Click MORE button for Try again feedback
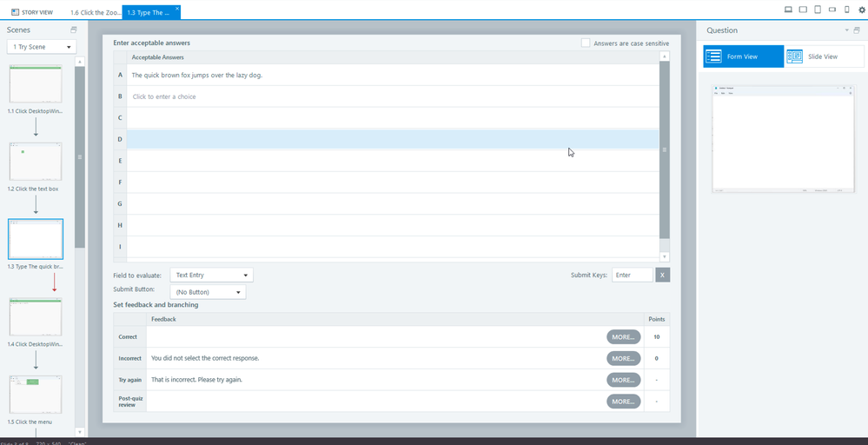This screenshot has width=868, height=445. 623,380
